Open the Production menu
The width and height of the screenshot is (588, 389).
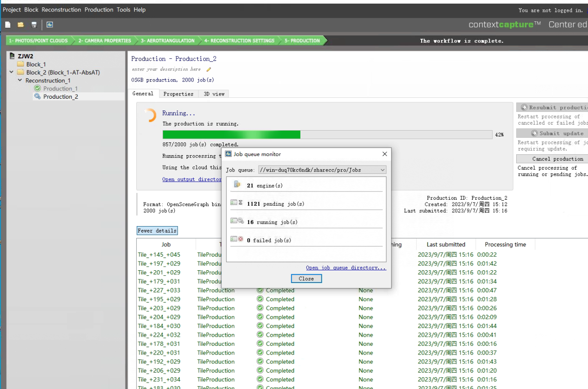99,10
